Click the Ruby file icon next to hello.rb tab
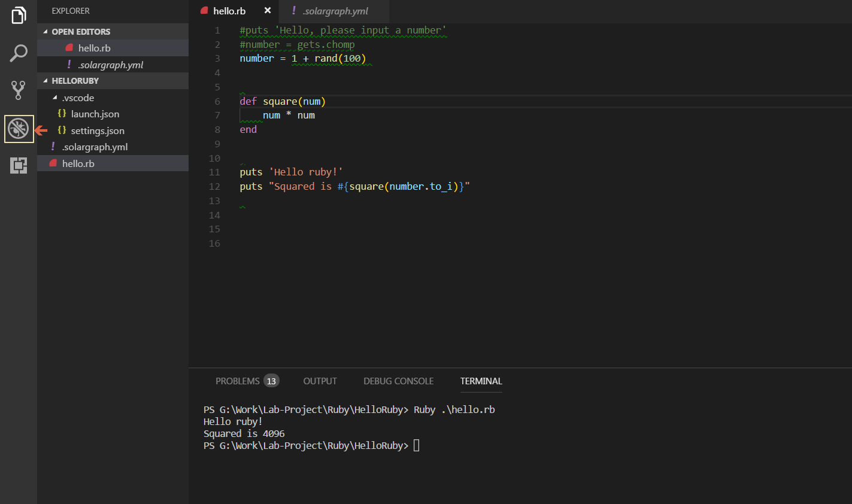Image resolution: width=852 pixels, height=504 pixels. click(x=204, y=10)
